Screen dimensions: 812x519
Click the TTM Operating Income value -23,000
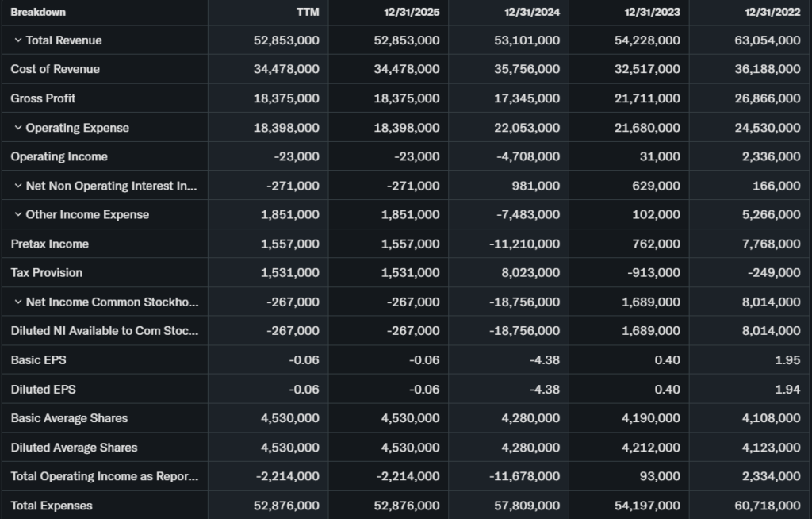tap(297, 156)
